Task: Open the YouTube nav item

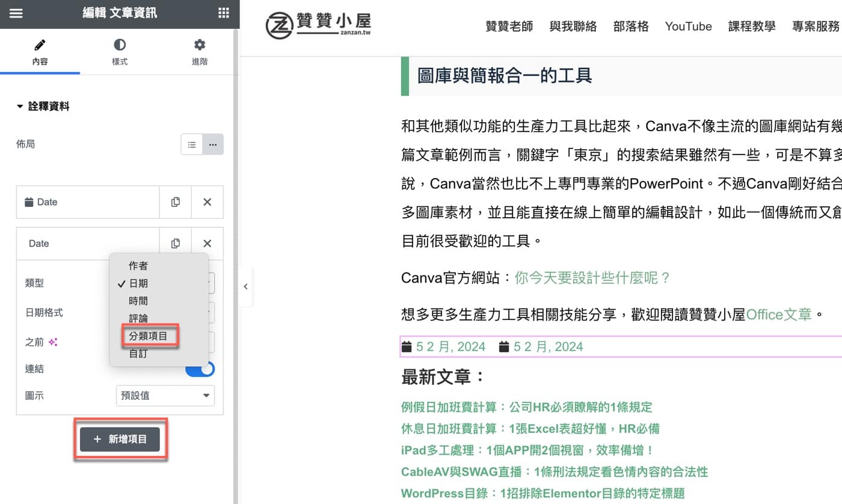Action: click(688, 26)
